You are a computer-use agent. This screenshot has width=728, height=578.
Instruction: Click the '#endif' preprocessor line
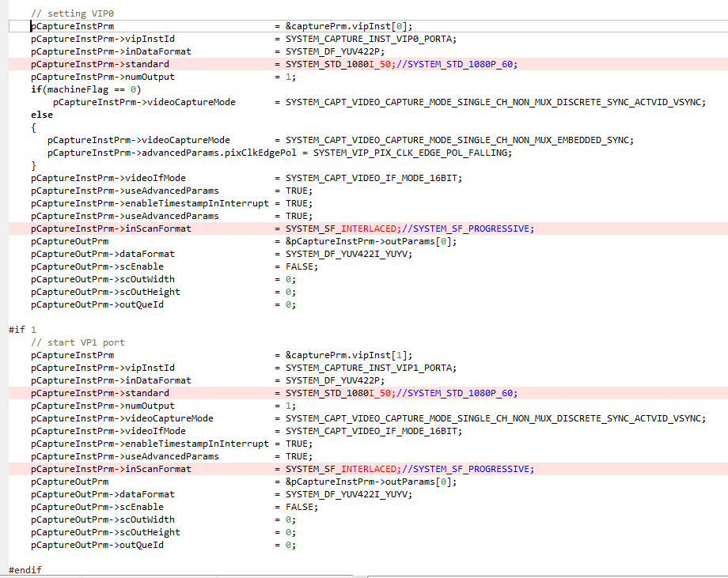(x=25, y=570)
